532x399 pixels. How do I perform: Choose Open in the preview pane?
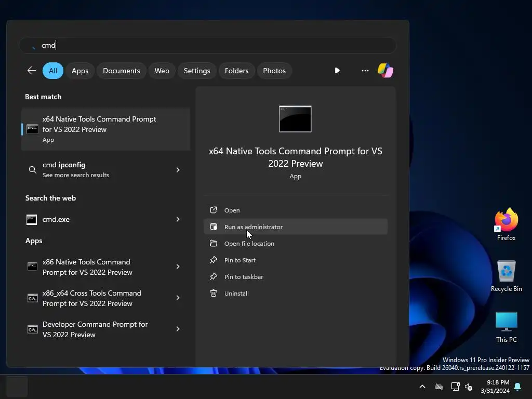(296, 210)
